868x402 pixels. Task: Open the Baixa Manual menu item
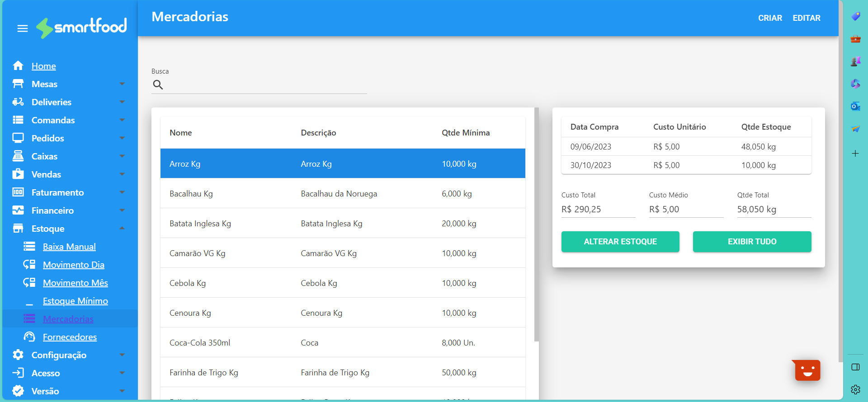(69, 247)
